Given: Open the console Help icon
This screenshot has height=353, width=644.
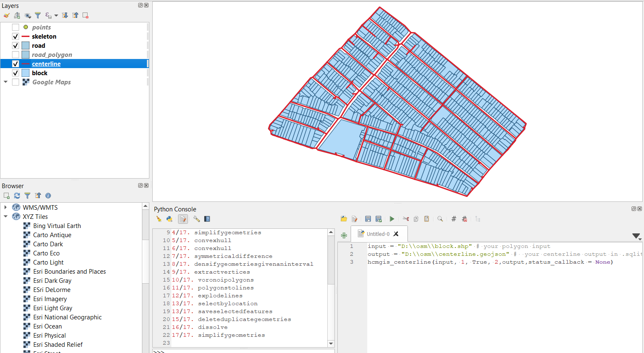Looking at the screenshot, I should point(207,219).
